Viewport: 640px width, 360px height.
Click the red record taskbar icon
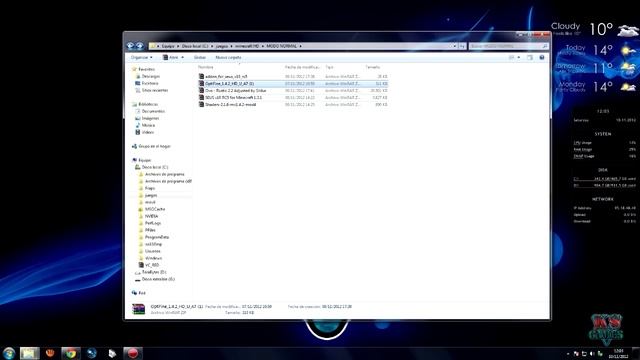click(133, 353)
